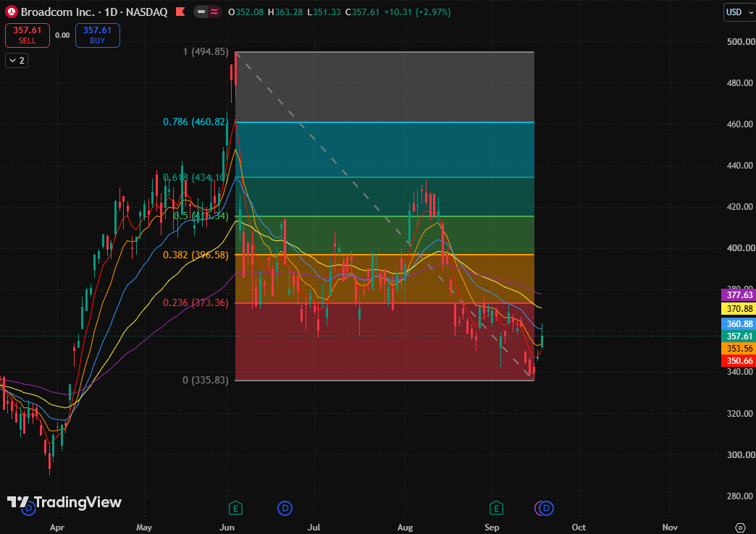Click the 280.00 price scale label
This screenshot has height=534, width=756.
tap(741, 496)
